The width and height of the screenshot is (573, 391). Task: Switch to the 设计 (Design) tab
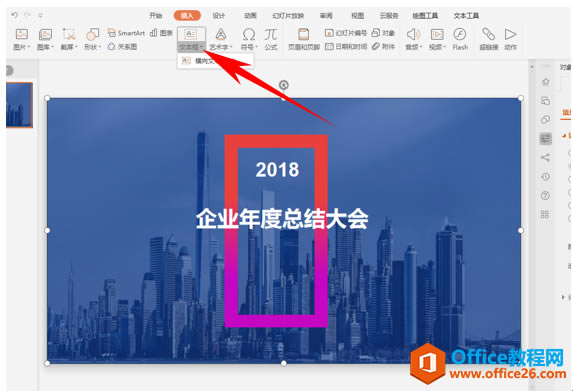pos(219,15)
